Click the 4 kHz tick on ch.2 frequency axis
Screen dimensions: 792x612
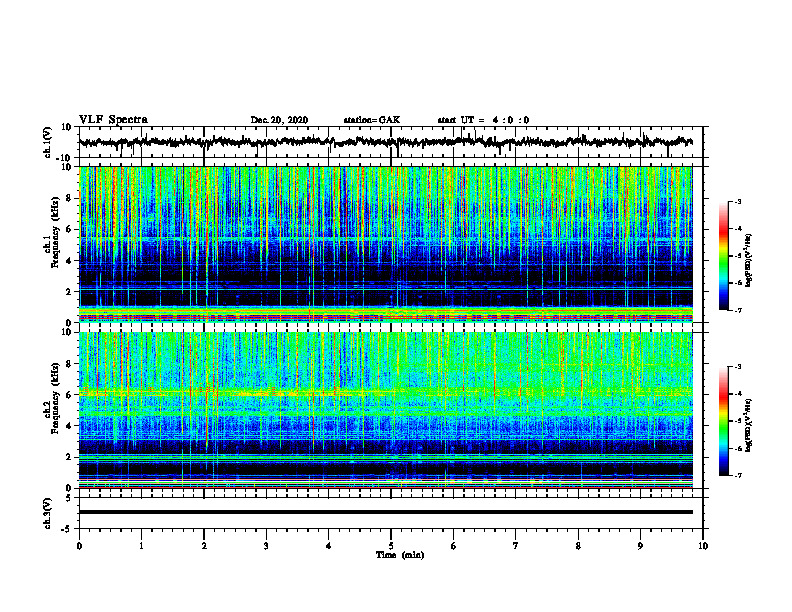tap(70, 426)
